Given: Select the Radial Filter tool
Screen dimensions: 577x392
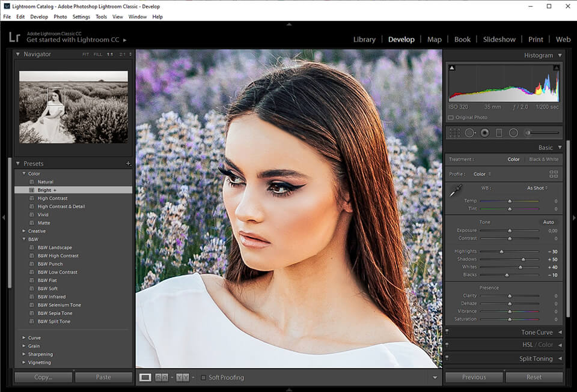Looking at the screenshot, I should click(x=513, y=133).
